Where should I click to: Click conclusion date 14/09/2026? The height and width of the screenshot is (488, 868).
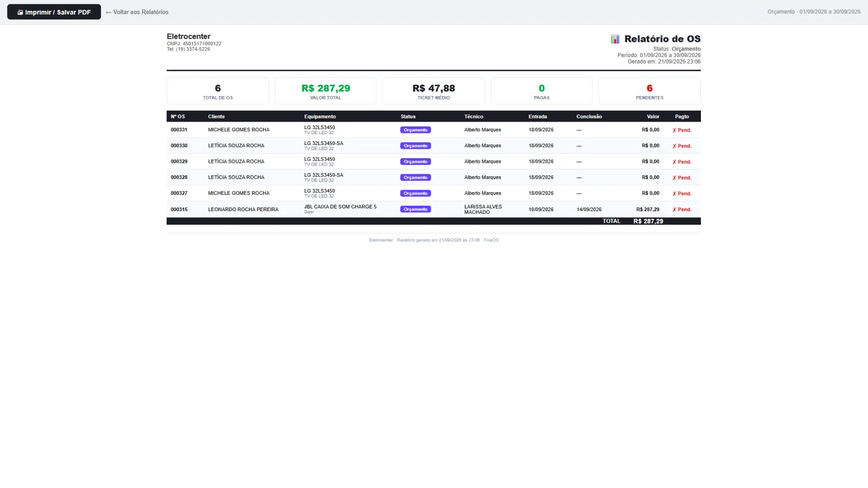coord(589,210)
